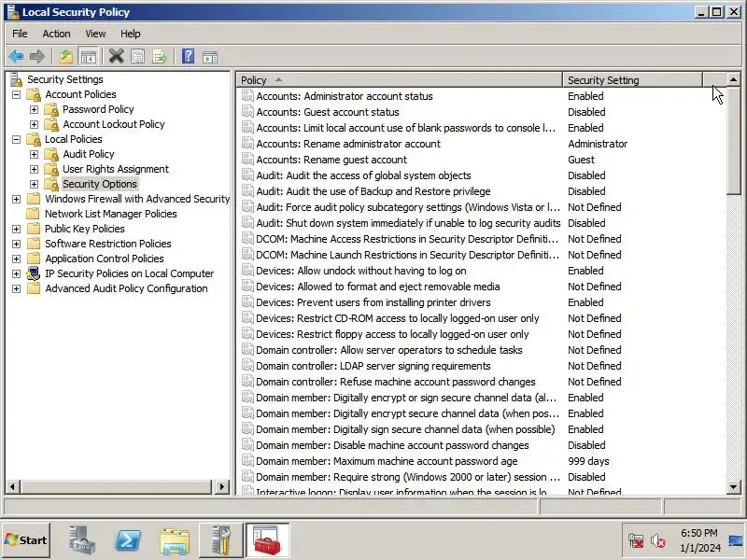Select Domain controller: LDAP server signing requirements
Screen dimensions: 747x560
(373, 366)
